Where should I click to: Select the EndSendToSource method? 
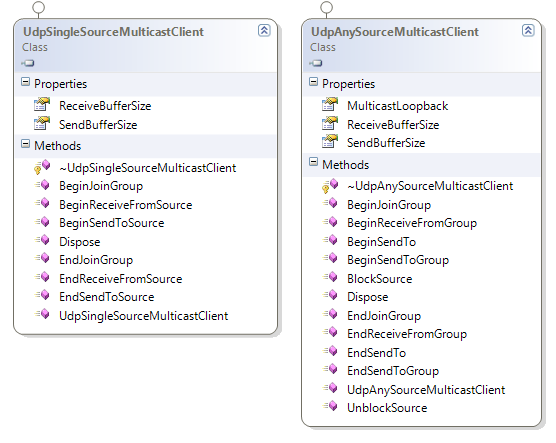pos(106,297)
